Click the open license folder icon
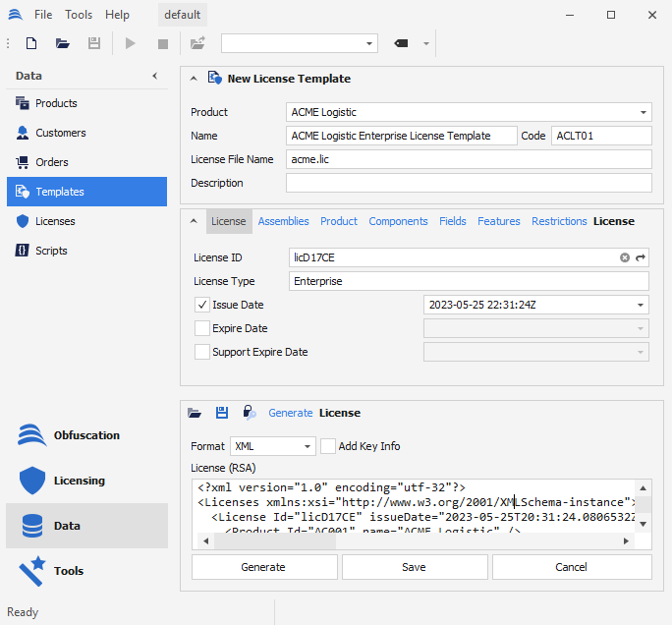Screen dimensions: 672x625 pos(195,413)
